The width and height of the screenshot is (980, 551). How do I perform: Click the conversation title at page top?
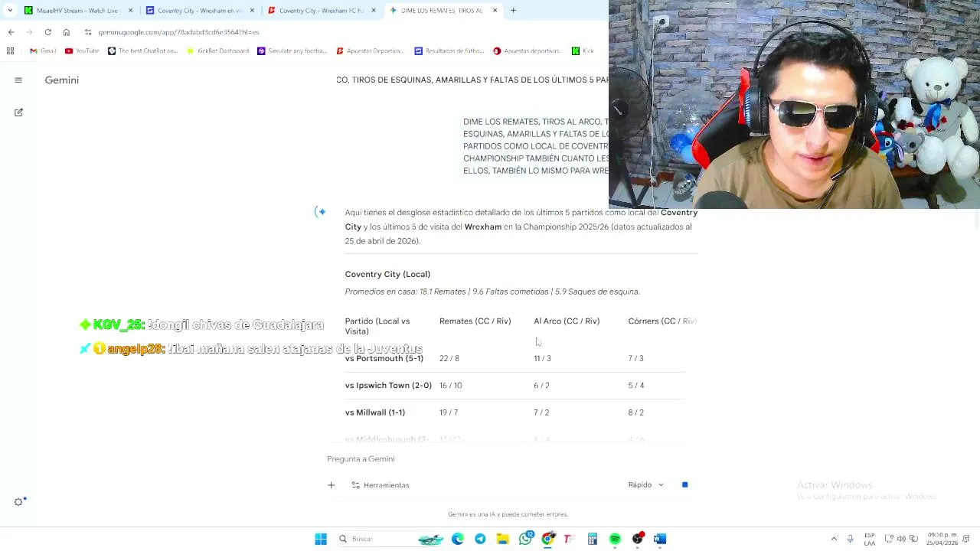(472, 80)
